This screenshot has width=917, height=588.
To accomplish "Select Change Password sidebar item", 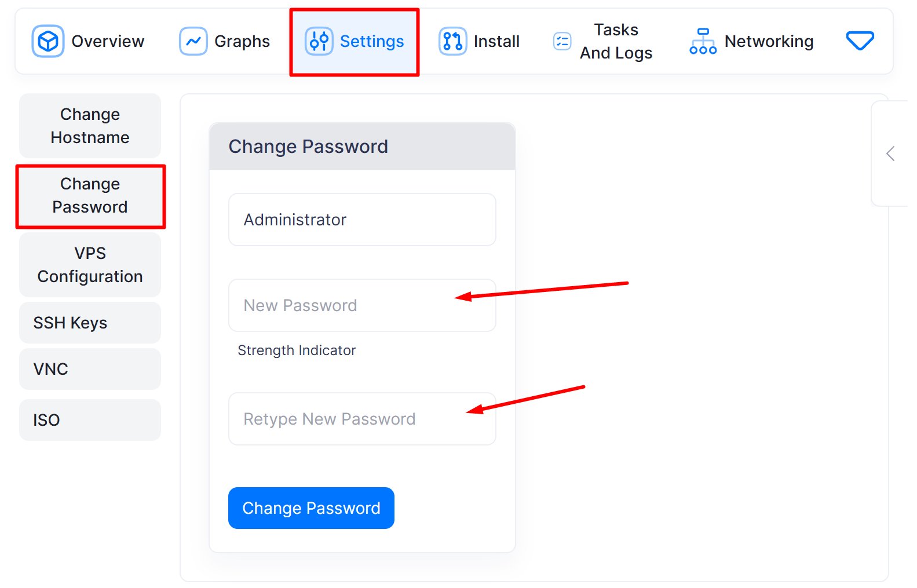I will [90, 195].
